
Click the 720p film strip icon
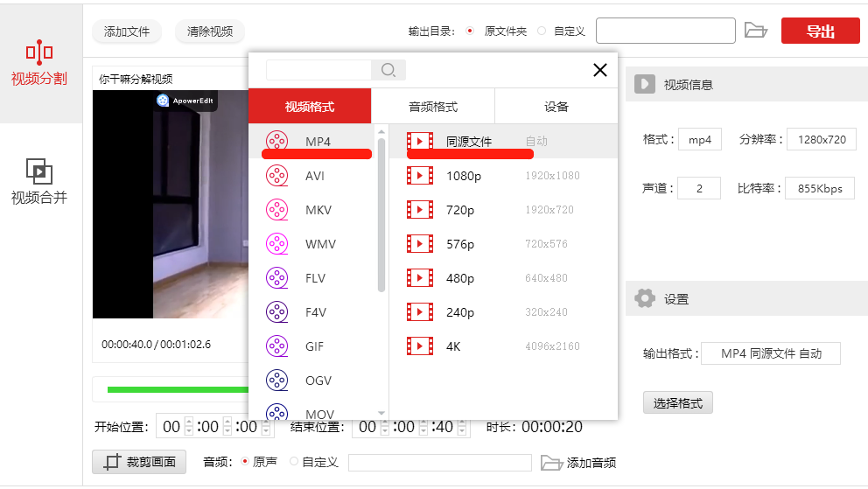tap(420, 210)
